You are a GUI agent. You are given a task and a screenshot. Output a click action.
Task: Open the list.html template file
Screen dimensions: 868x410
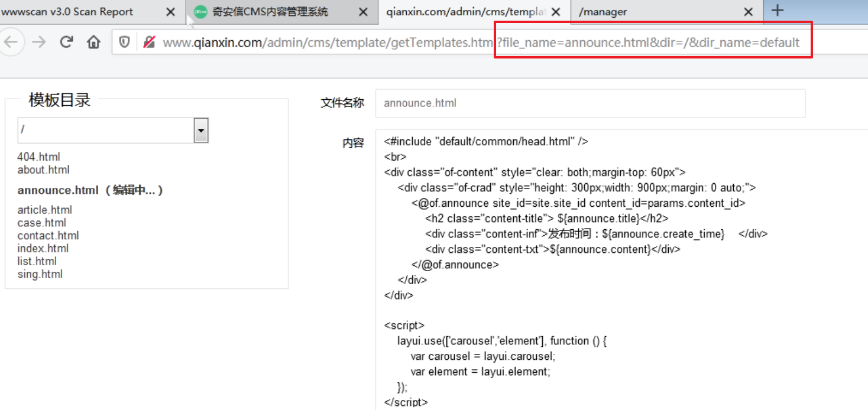37,261
